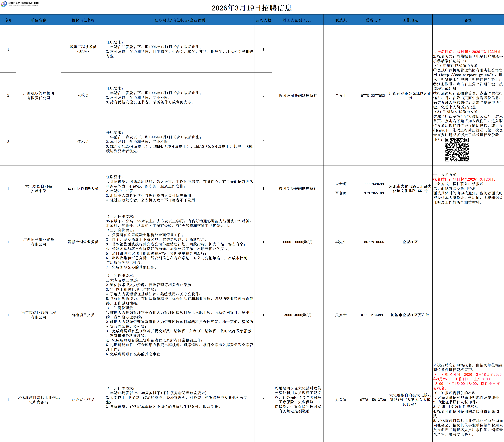Select the 6000-10000元/月 salary cell
Viewport: 504px width, 442px height.
[298, 242]
